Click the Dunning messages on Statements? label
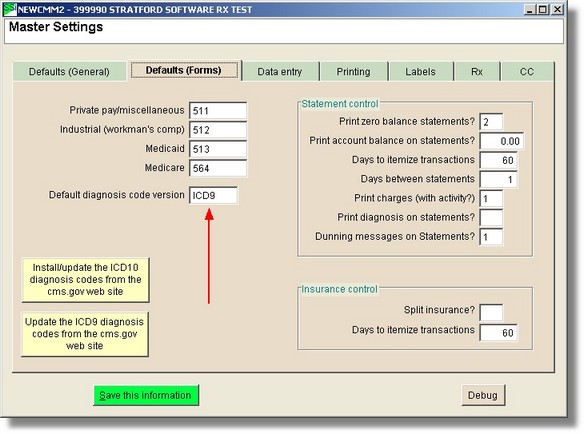The height and width of the screenshot is (434, 584). (395, 237)
